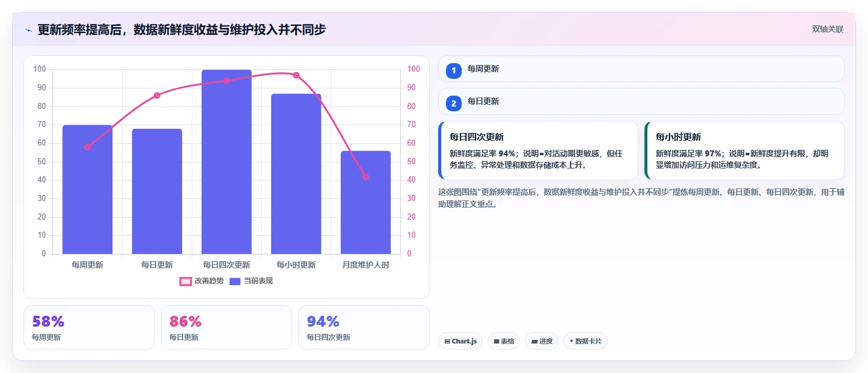Screen dimensions: 868x373
Task: Click the 数据卡片 tag chip
Action: coord(585,341)
